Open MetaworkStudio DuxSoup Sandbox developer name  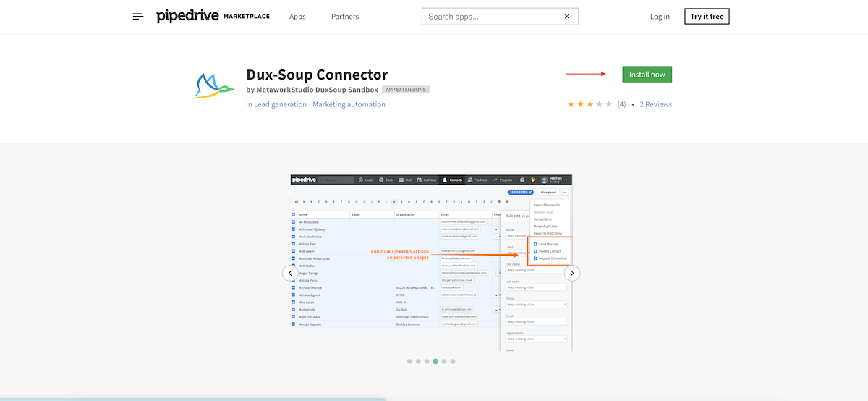pyautogui.click(x=317, y=90)
